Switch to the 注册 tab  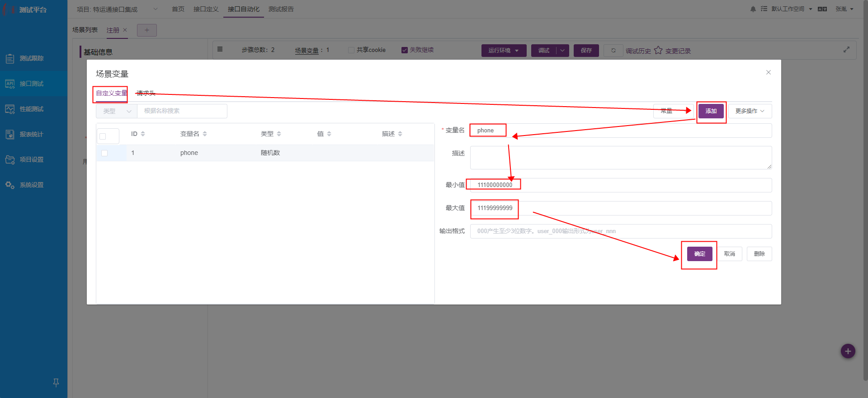point(113,30)
